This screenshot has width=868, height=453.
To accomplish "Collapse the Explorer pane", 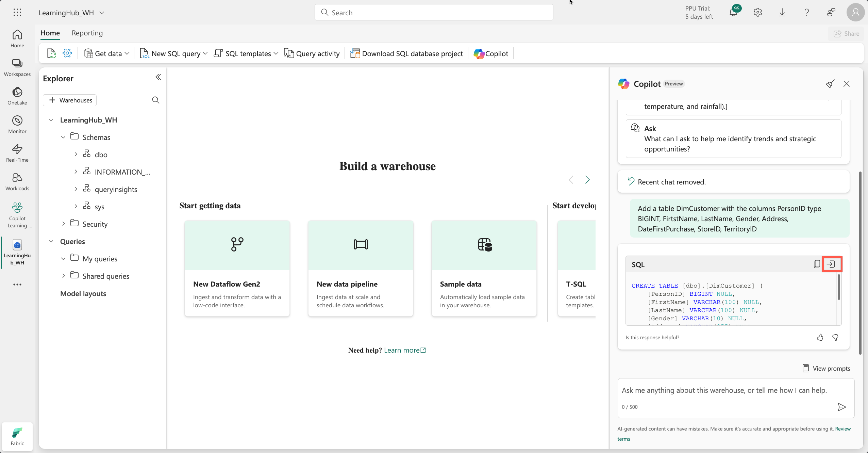I will pos(158,77).
